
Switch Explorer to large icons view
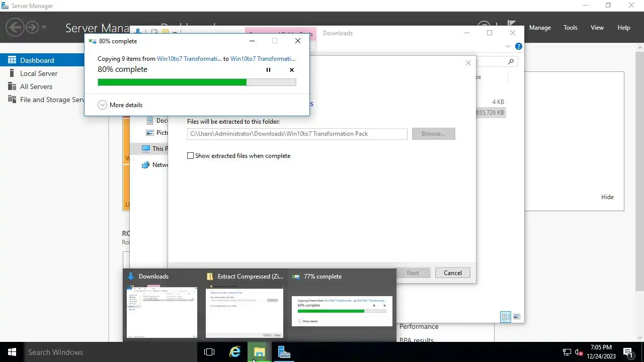click(517, 317)
